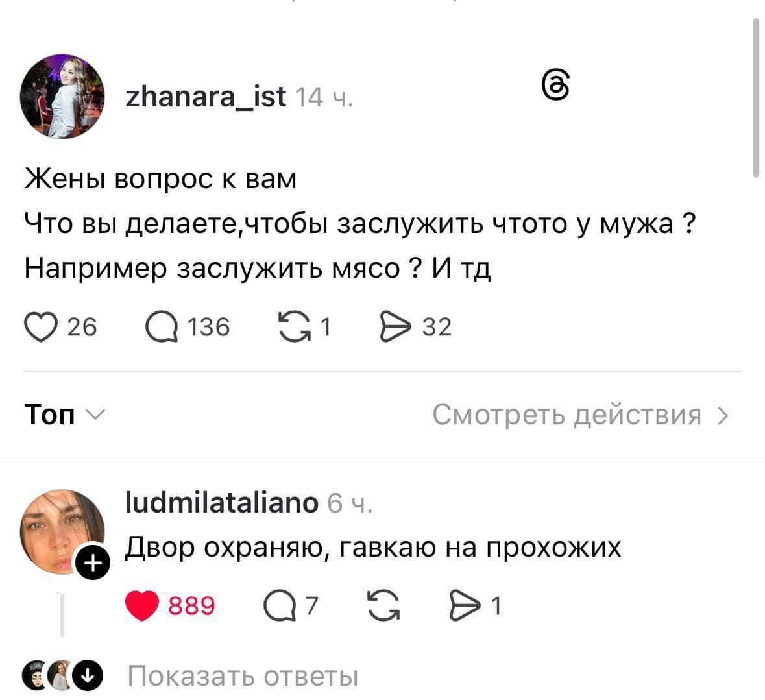Screen dimensions: 765x700
Task: Expand replies with Показать ответы
Action: pyautogui.click(x=243, y=677)
